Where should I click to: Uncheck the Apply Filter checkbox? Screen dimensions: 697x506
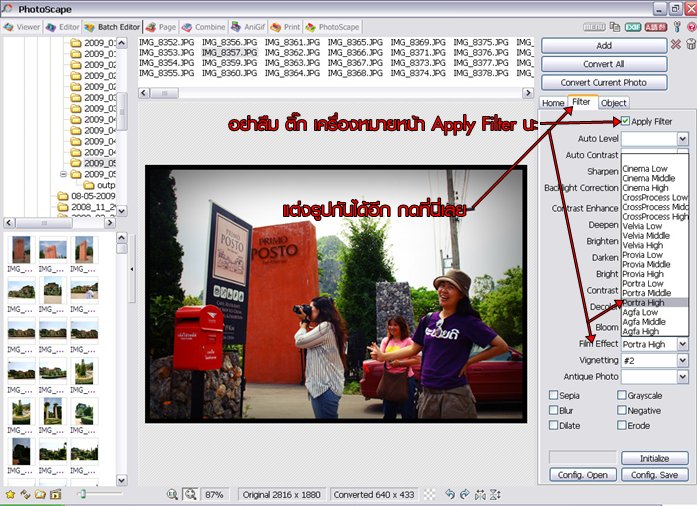click(625, 121)
